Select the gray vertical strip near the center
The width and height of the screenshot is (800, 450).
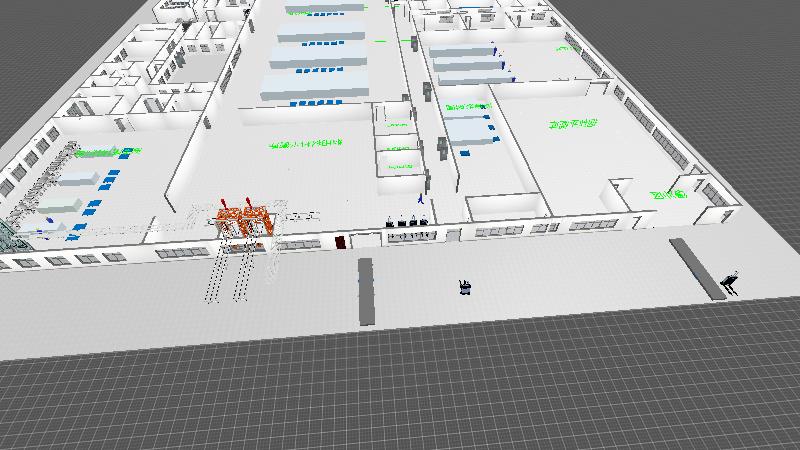click(x=365, y=290)
